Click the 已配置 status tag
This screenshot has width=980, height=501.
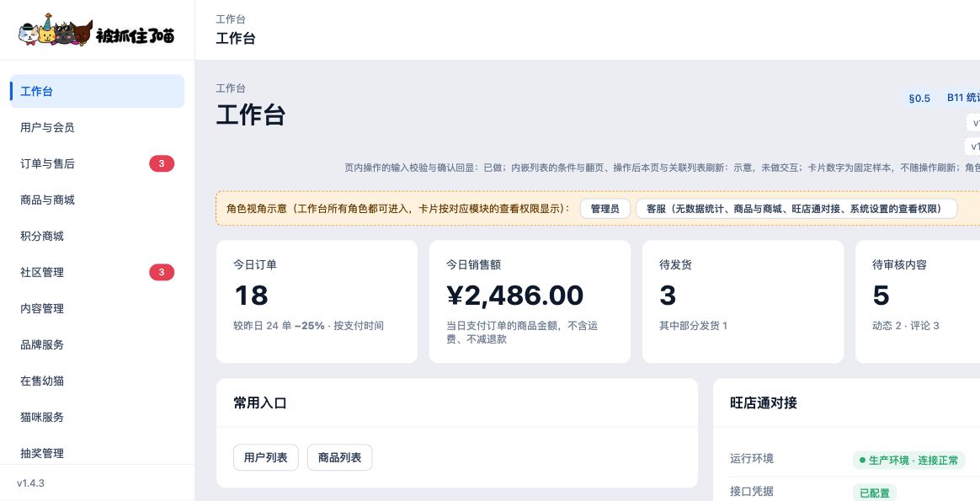875,493
